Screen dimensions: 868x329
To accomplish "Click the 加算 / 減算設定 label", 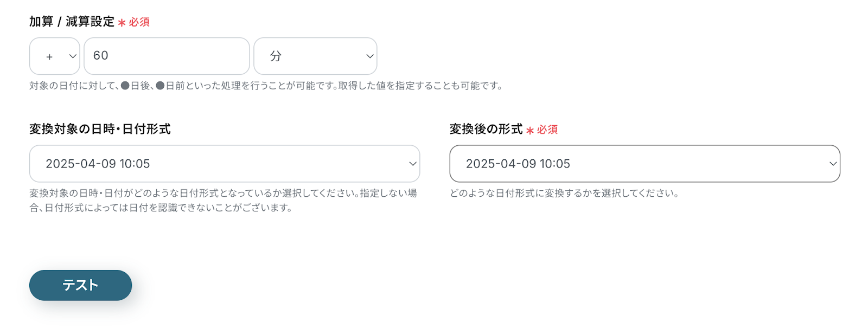I will pos(72,22).
